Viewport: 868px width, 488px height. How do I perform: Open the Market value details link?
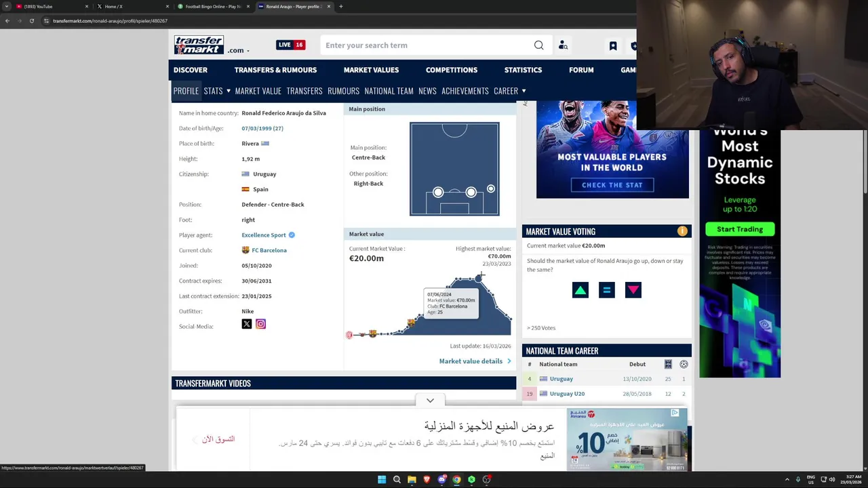[475, 361]
